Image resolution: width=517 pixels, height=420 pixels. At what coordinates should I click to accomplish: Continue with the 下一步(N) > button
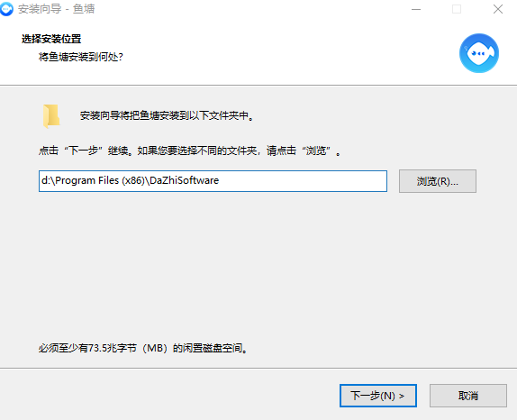(x=378, y=396)
